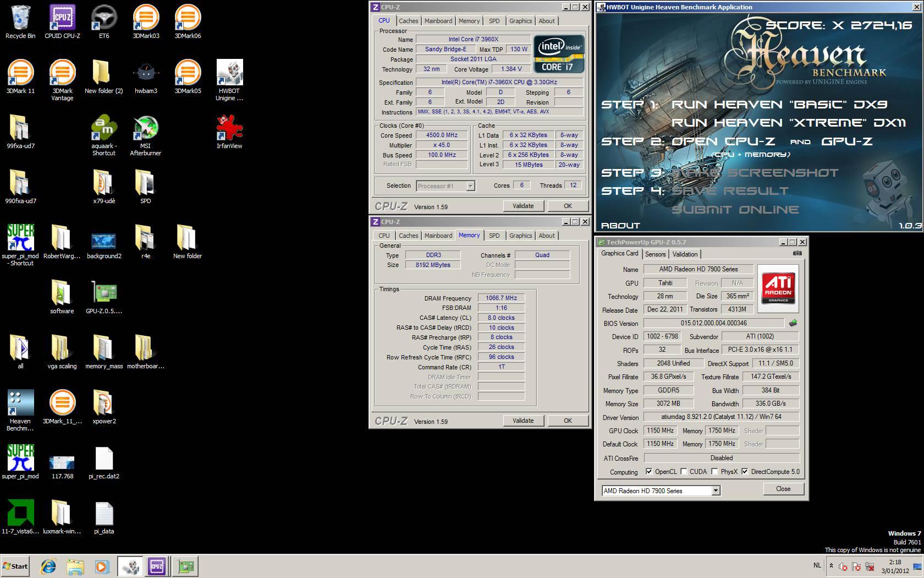Open Internet Explorer from the taskbar
The width and height of the screenshot is (924, 578).
click(48, 566)
